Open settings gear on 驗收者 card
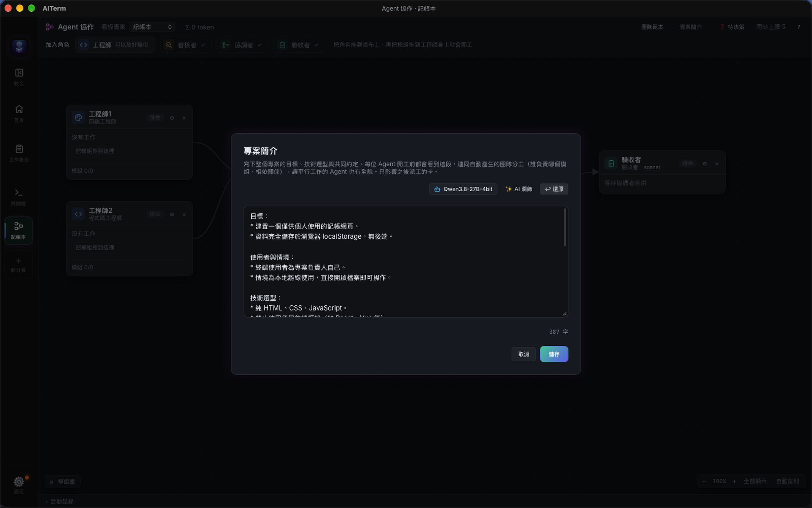 [705, 164]
